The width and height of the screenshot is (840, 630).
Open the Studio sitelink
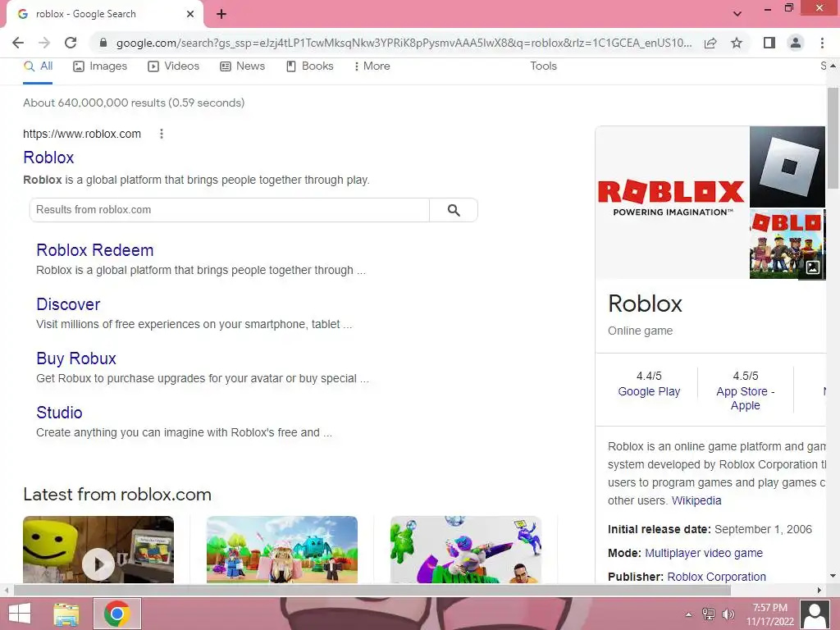pos(59,413)
